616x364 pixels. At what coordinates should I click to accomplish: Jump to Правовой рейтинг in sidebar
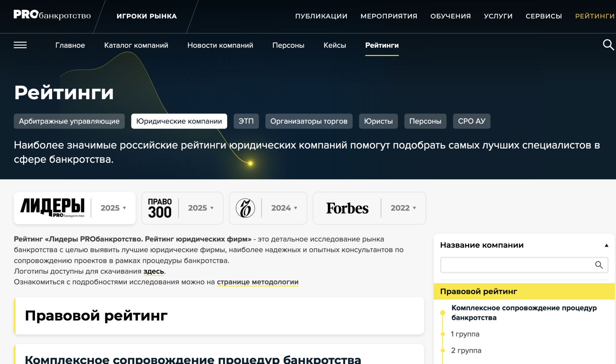tap(524, 291)
